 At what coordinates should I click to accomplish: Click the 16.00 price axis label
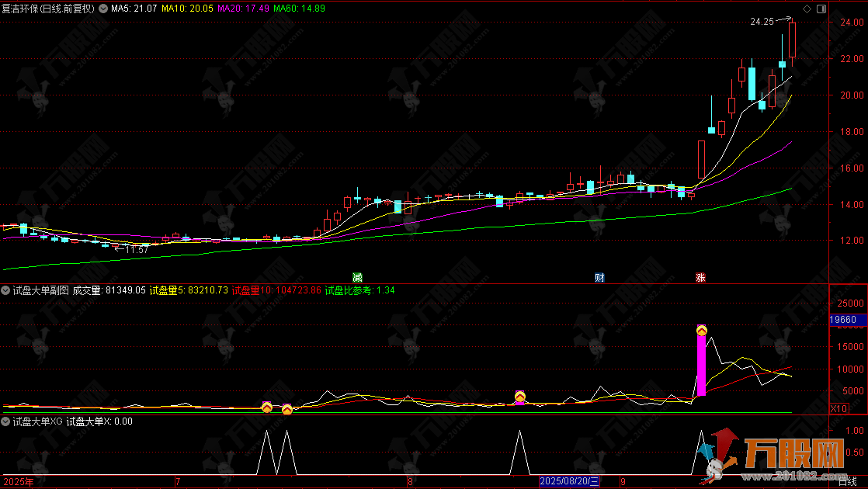point(852,168)
